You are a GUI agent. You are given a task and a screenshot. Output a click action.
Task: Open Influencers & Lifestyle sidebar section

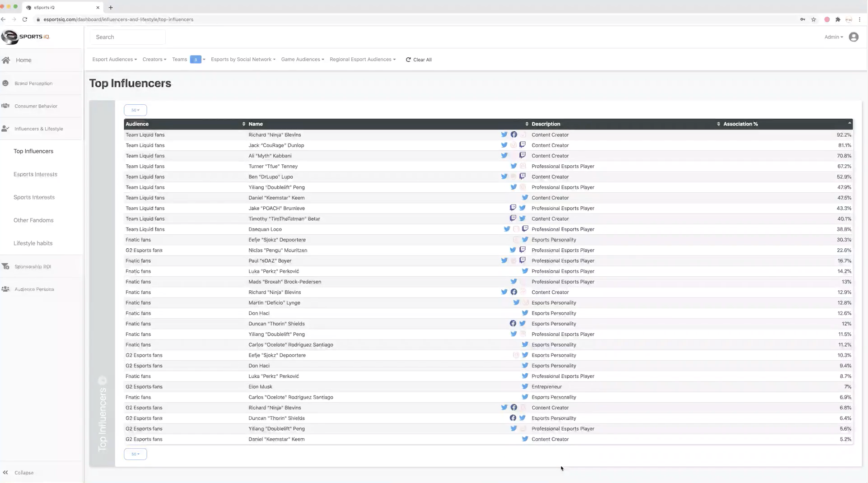(39, 129)
